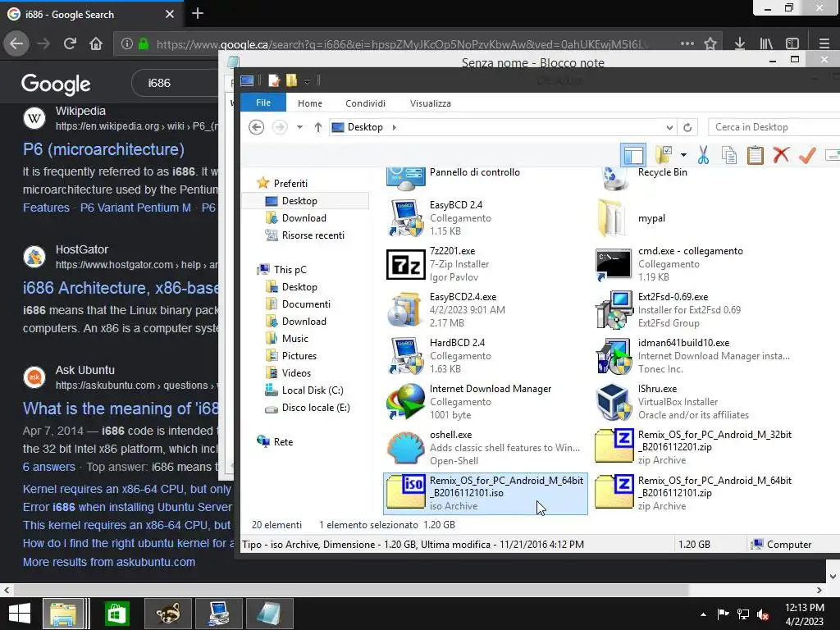This screenshot has height=630, width=840.
Task: Open Windows Store from taskbar
Action: (x=116, y=614)
